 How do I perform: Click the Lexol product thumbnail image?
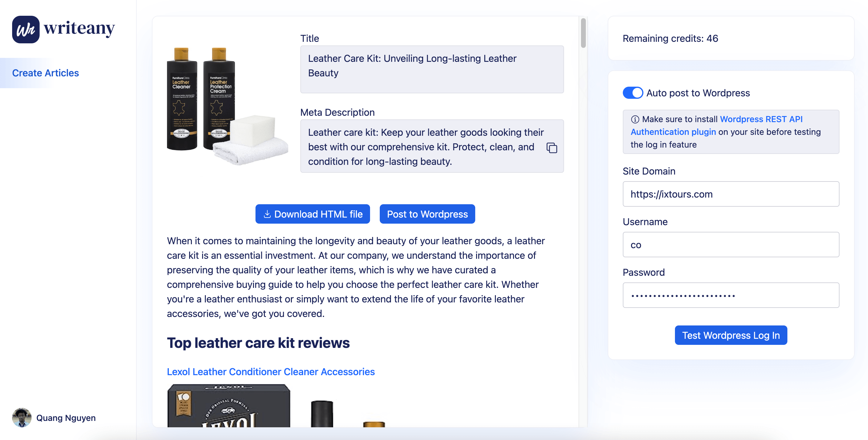coord(229,406)
